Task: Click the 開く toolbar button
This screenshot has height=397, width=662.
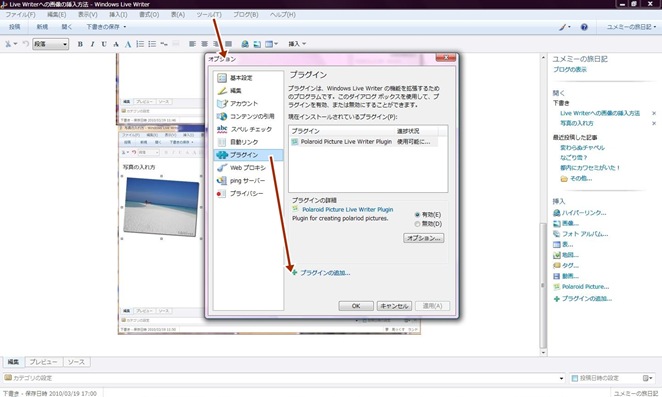Action: [67, 27]
